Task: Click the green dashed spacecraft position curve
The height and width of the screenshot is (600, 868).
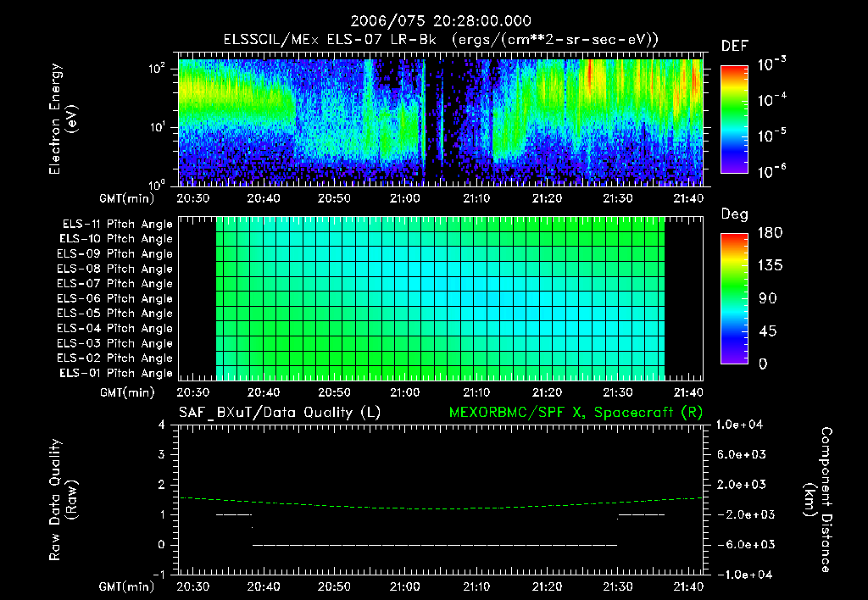Action: point(441,508)
